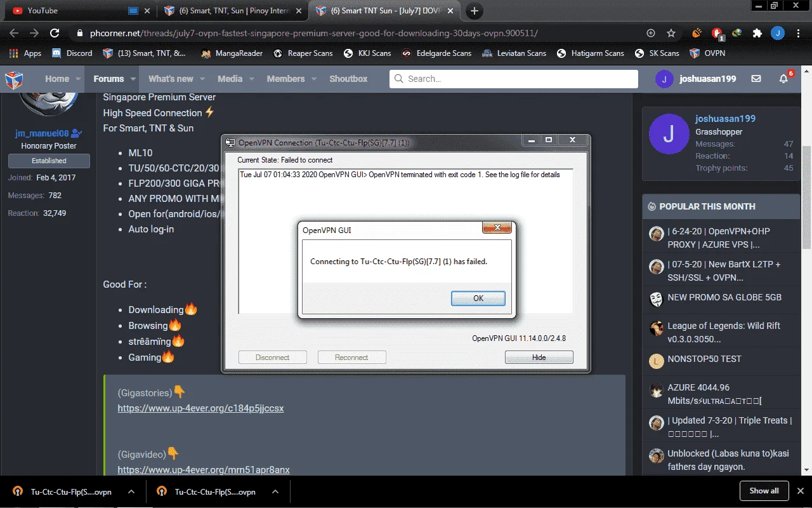Close the YouTube tab

point(147,11)
